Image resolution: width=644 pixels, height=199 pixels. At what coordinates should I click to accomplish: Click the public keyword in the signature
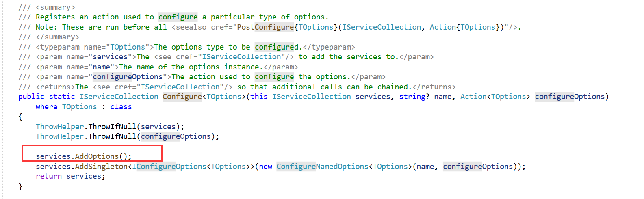[31, 97]
